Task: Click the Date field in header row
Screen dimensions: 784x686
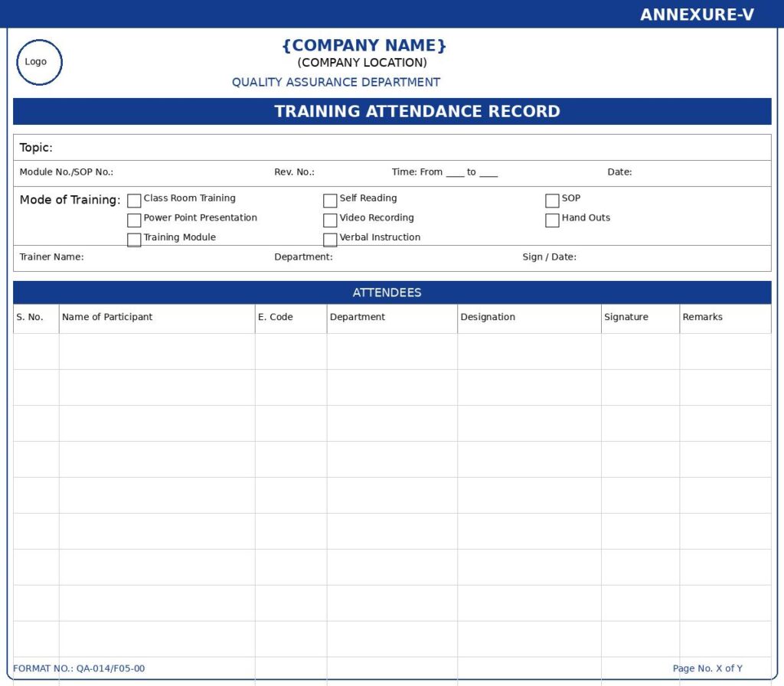Action: [x=619, y=172]
